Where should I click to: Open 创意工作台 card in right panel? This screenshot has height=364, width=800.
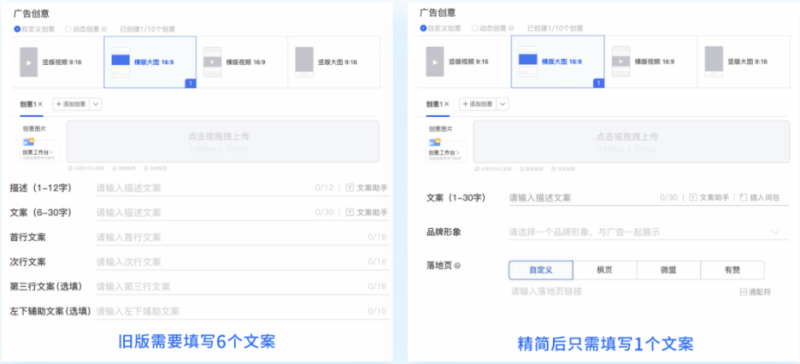(446, 151)
